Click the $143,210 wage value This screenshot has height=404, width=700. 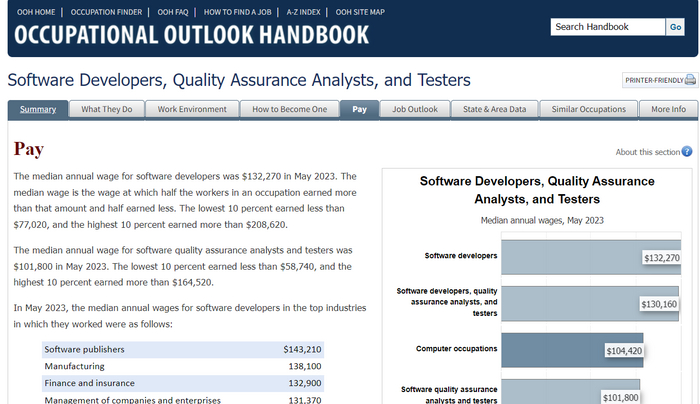tap(302, 350)
